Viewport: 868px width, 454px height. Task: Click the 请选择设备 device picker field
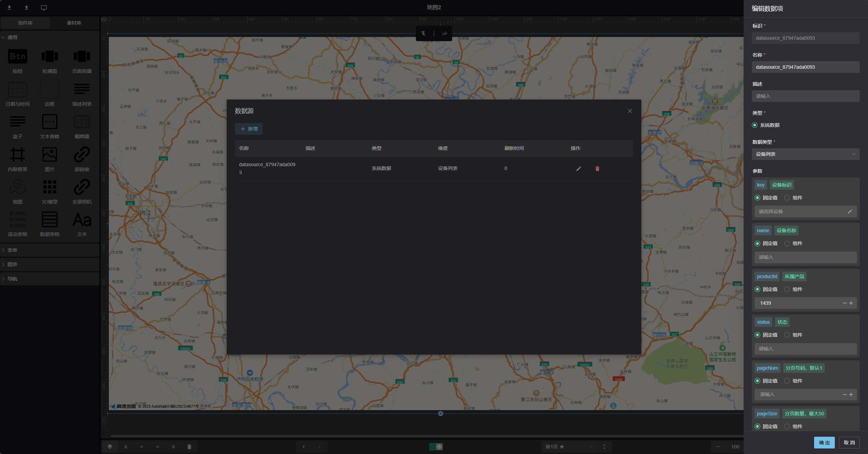click(x=805, y=211)
